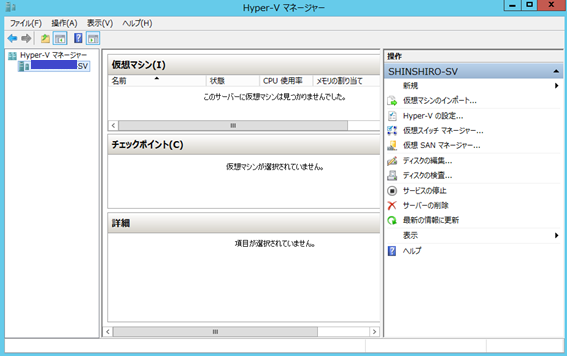Image resolution: width=567 pixels, height=363 pixels.
Task: Open 仮想 SAN マネージャー... action
Action: (x=442, y=145)
